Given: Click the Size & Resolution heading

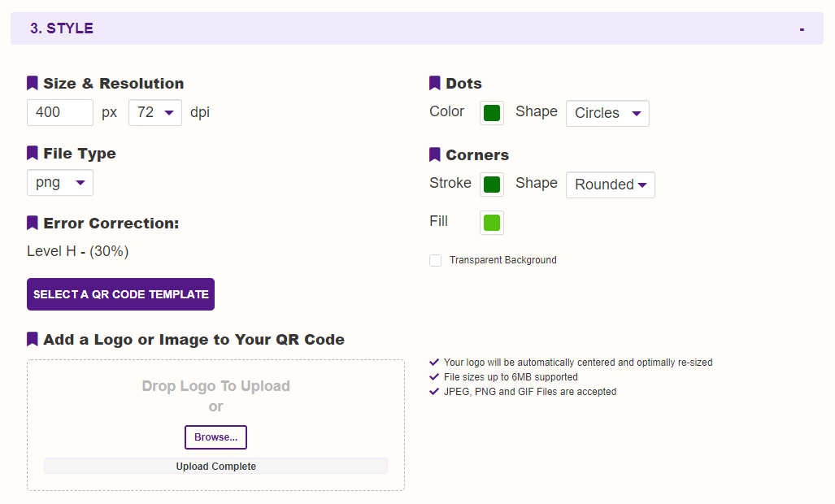Looking at the screenshot, I should click(x=114, y=84).
